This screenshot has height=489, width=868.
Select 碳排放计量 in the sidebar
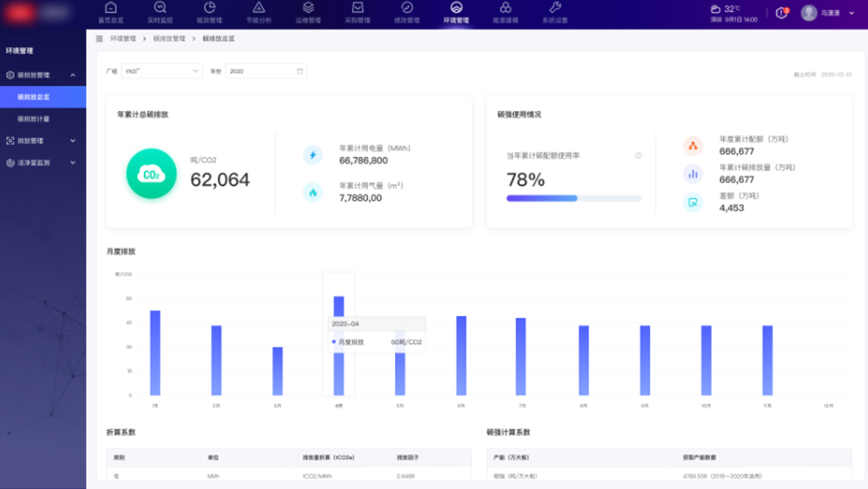click(x=34, y=119)
